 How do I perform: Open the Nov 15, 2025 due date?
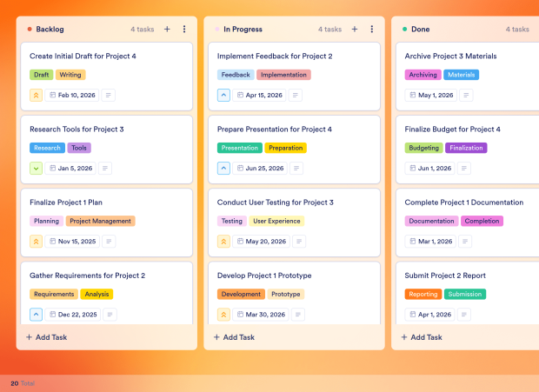(72, 242)
